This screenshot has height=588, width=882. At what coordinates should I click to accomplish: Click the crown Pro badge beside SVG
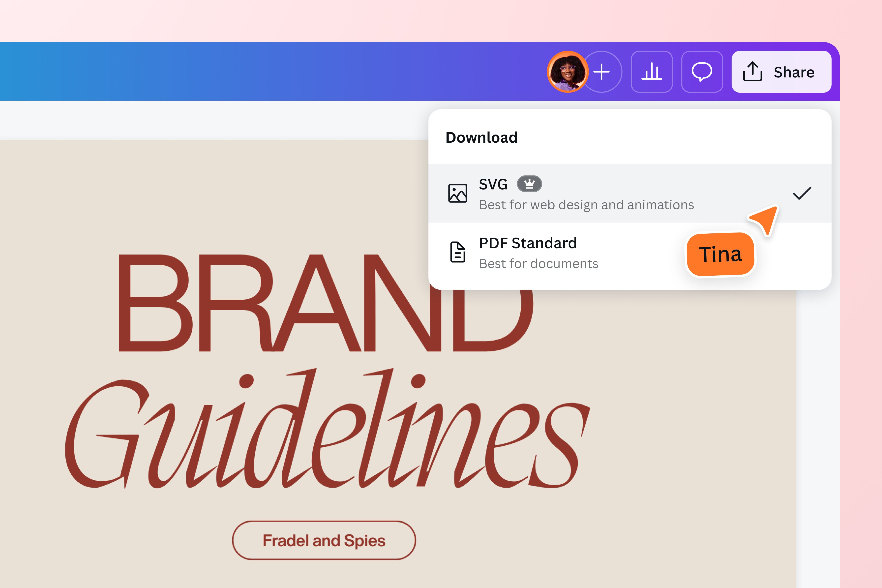[529, 184]
